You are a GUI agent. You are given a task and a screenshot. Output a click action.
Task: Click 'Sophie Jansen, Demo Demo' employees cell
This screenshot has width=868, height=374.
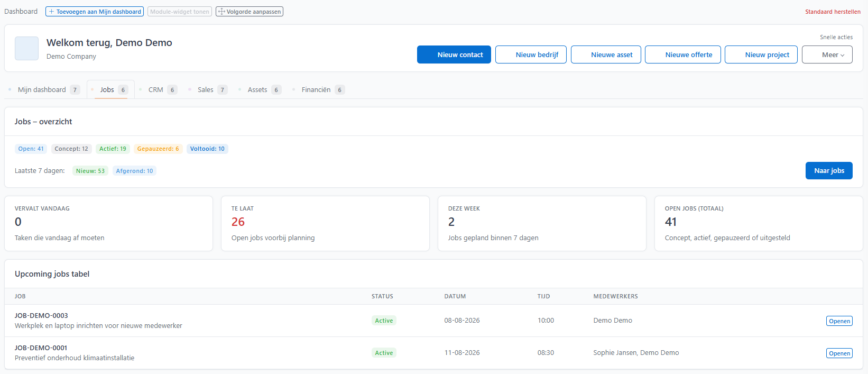pyautogui.click(x=636, y=353)
